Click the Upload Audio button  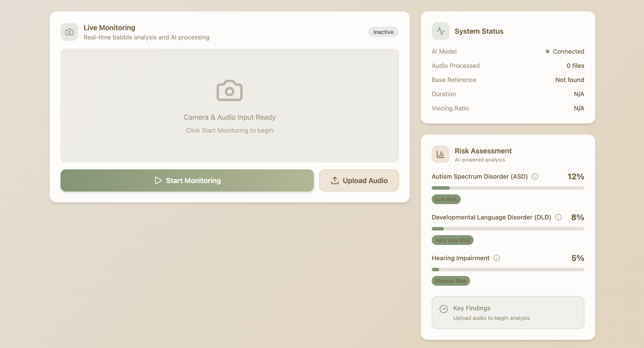pos(359,180)
